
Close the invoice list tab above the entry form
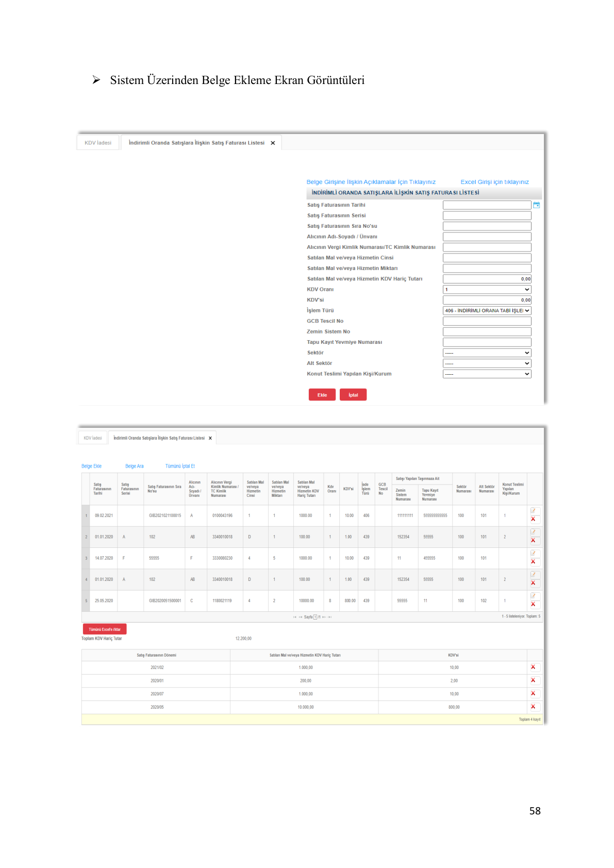click(x=273, y=143)
